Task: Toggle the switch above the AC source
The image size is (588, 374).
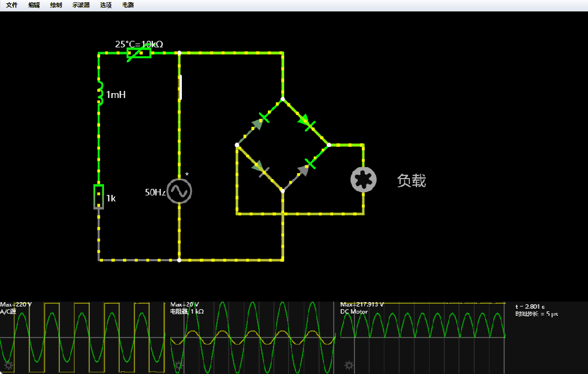Action: pos(180,88)
